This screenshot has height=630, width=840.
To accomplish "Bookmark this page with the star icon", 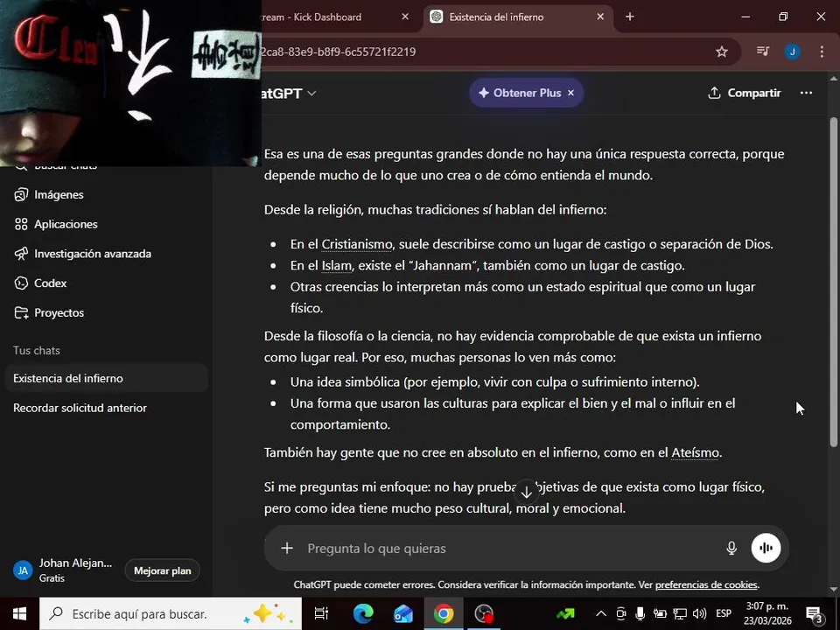I will (722, 52).
